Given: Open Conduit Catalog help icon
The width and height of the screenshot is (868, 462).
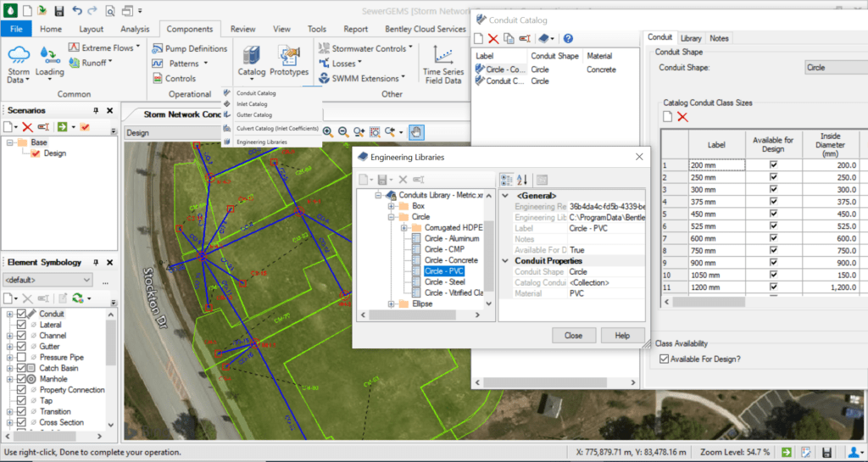Looking at the screenshot, I should 568,39.
